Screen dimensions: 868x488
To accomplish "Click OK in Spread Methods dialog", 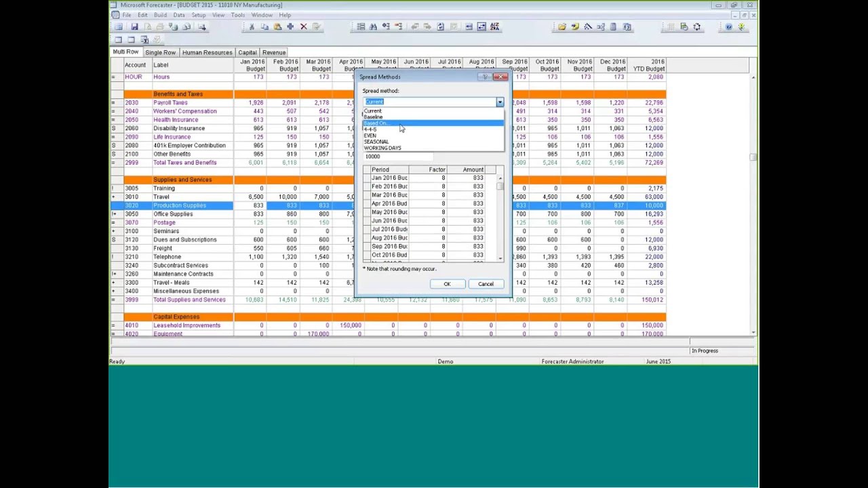I will [447, 284].
